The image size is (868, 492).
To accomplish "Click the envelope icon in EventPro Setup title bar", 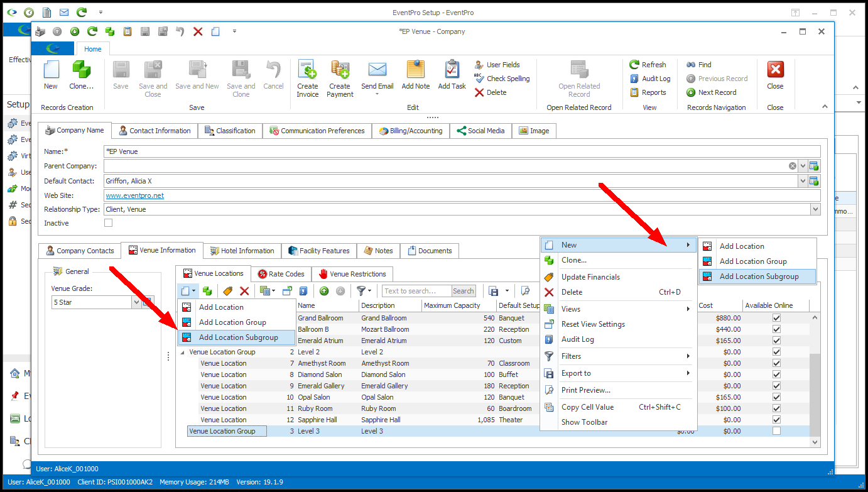I will coord(64,12).
